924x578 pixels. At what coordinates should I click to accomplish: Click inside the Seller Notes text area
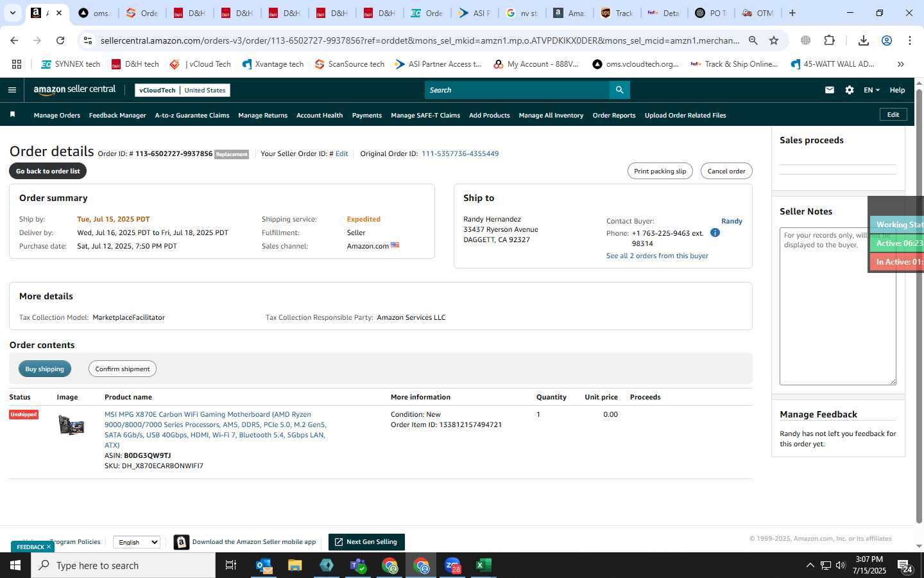[837, 306]
